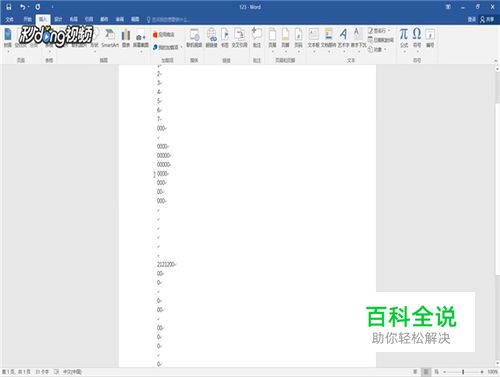Click the Share (共享) button
The width and height of the screenshot is (500, 377).
coord(487,20)
